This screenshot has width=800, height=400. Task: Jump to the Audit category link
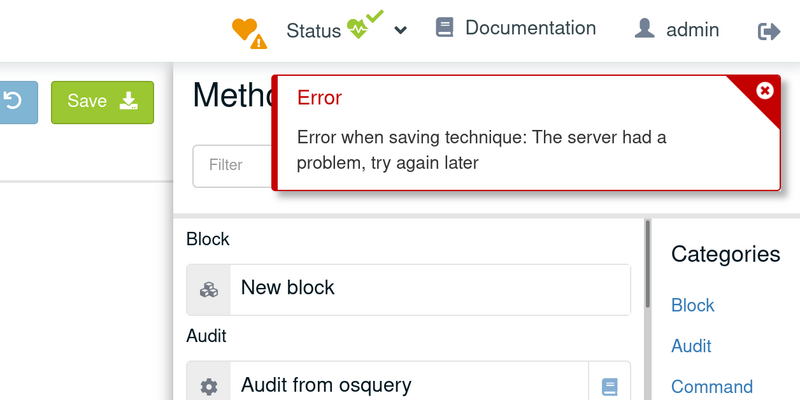tap(691, 346)
